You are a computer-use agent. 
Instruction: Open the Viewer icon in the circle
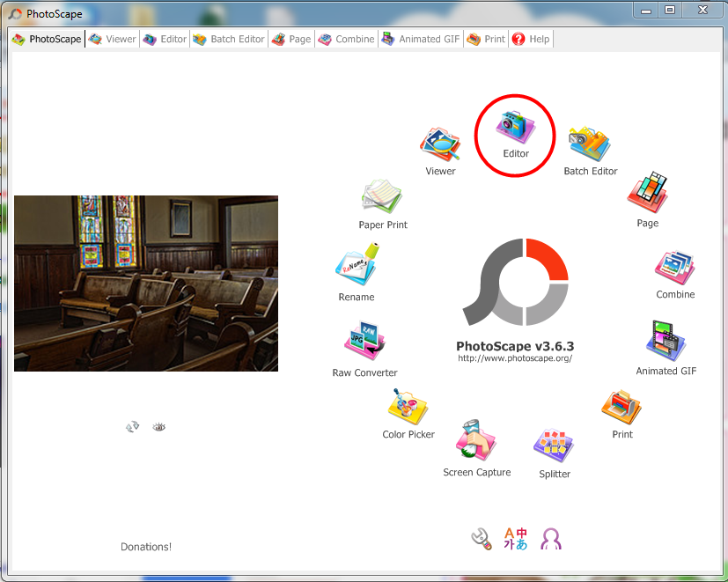point(440,145)
